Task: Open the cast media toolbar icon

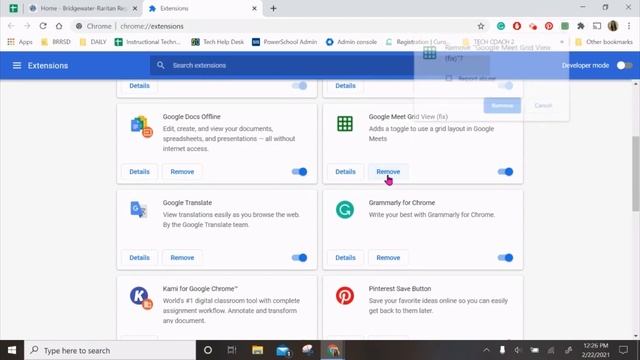Action: tap(597, 26)
